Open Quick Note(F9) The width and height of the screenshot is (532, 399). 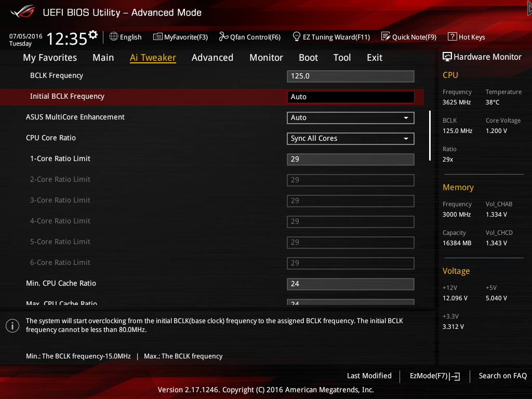coord(414,37)
